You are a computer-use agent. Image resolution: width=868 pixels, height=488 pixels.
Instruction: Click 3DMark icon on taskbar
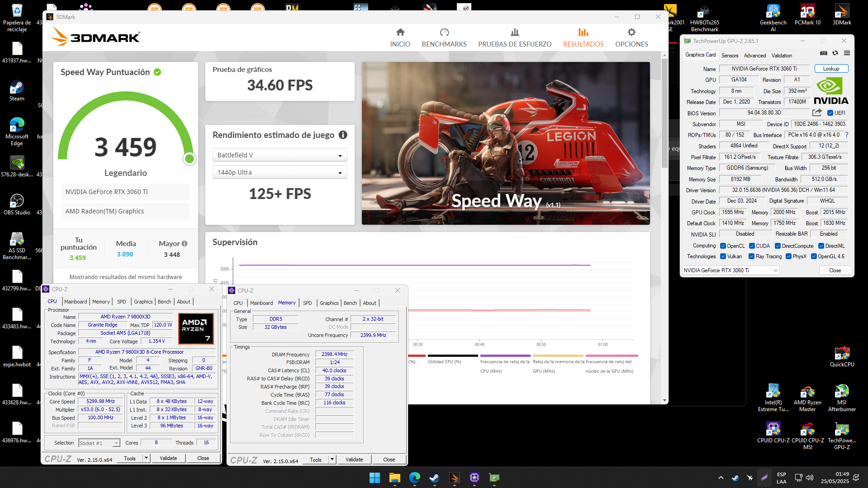tap(454, 478)
